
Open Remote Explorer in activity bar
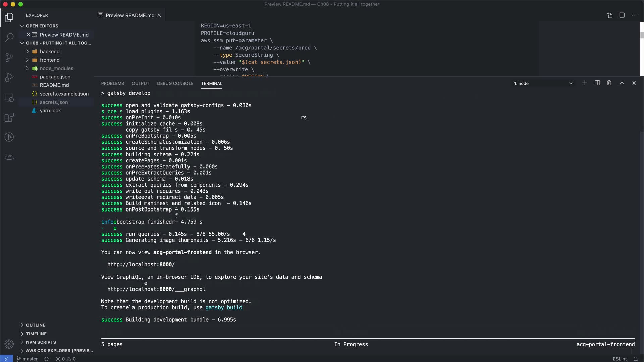(x=9, y=98)
